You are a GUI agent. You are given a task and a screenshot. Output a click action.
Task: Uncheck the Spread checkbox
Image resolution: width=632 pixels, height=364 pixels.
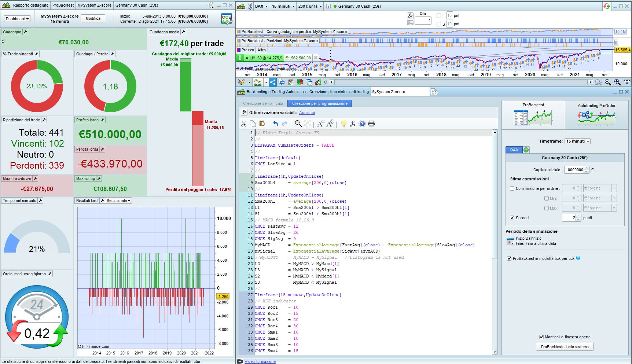pyautogui.click(x=512, y=218)
